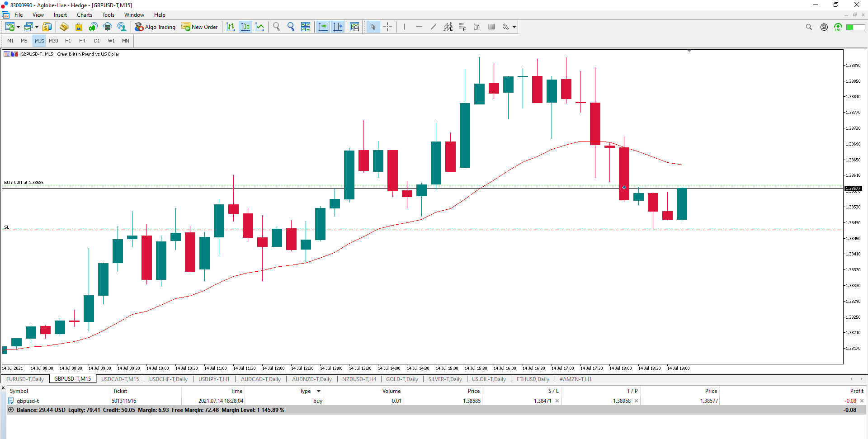Viewport: 868px width, 439px height.
Task: Switch timeframe to M30
Action: pyautogui.click(x=53, y=41)
